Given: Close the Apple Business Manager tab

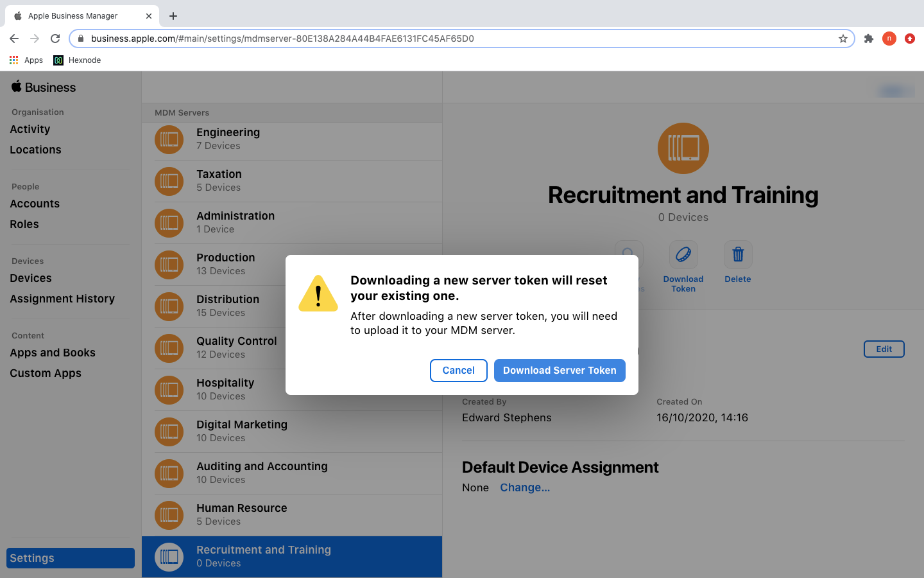Looking at the screenshot, I should coord(149,16).
